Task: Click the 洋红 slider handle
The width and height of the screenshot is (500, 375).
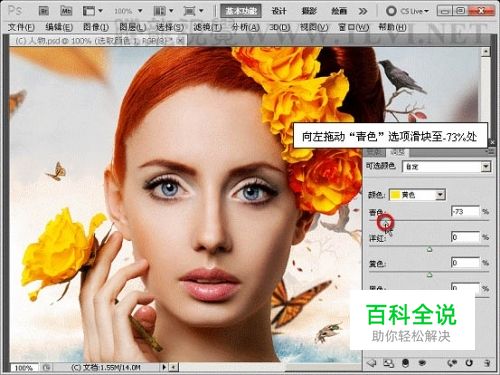Action: pos(430,249)
